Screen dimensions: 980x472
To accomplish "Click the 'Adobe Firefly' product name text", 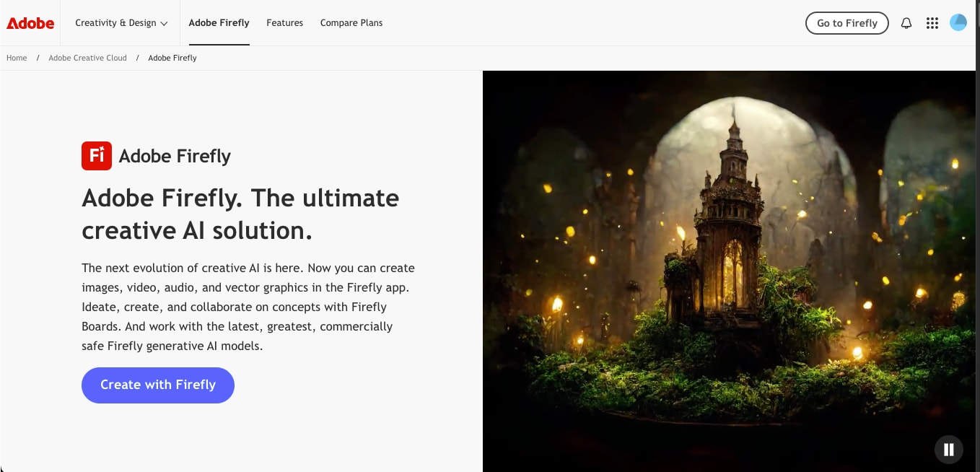I will pos(175,156).
